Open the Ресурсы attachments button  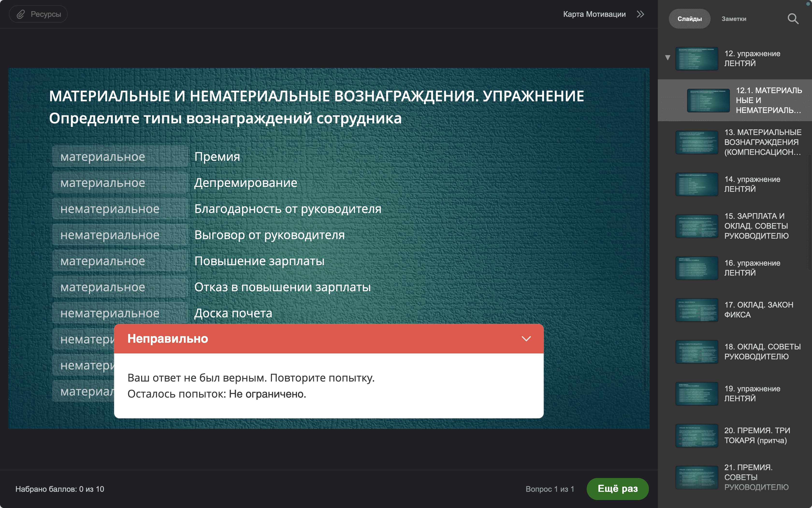tap(38, 14)
